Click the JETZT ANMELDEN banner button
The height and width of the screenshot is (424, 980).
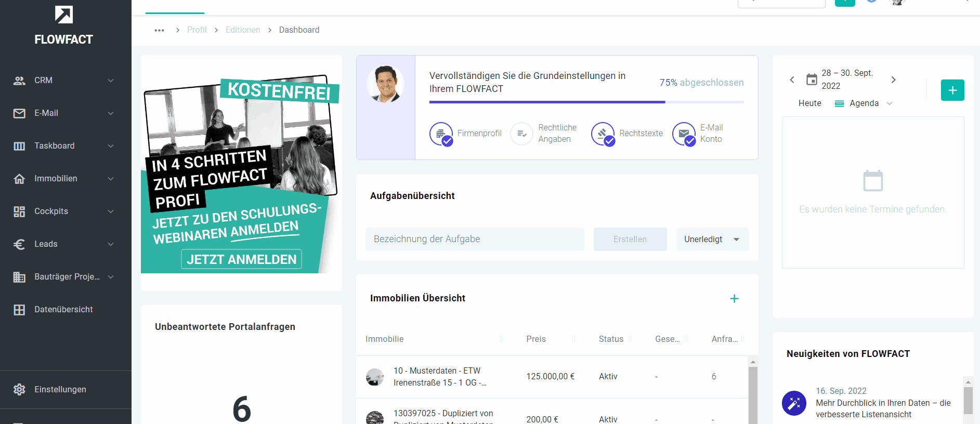pyautogui.click(x=241, y=259)
